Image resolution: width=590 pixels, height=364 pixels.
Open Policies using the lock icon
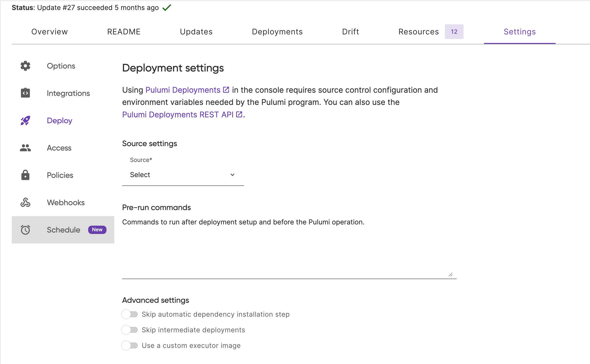coord(25,175)
